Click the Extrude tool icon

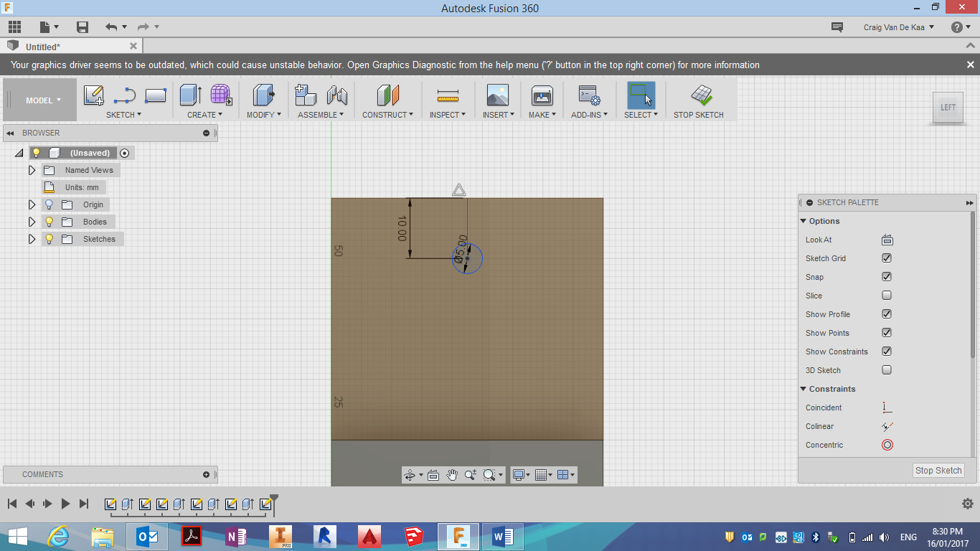tap(191, 95)
